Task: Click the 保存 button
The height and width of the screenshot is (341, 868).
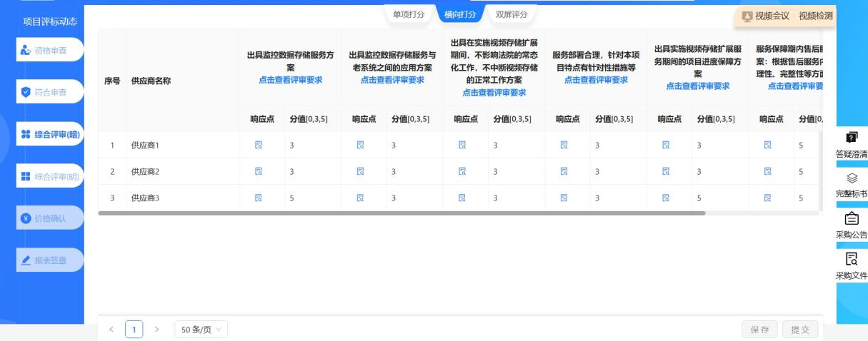Action: [759, 330]
